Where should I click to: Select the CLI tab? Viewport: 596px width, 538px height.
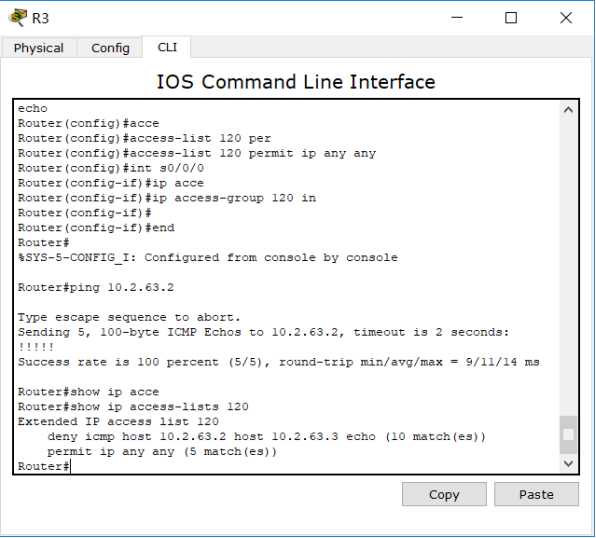pyautogui.click(x=167, y=47)
